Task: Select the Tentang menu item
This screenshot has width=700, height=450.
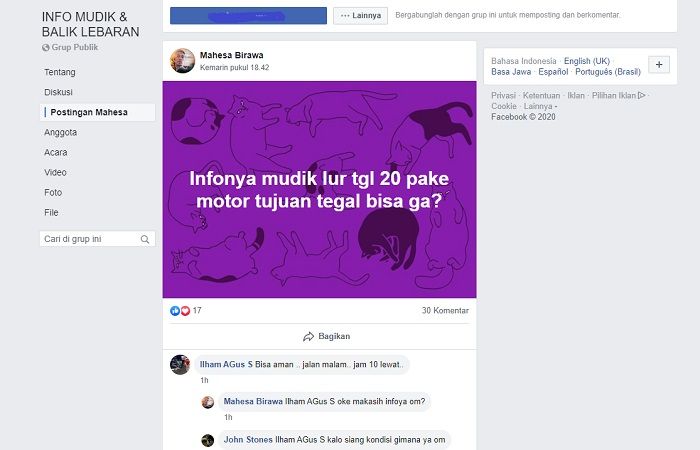Action: click(x=60, y=72)
